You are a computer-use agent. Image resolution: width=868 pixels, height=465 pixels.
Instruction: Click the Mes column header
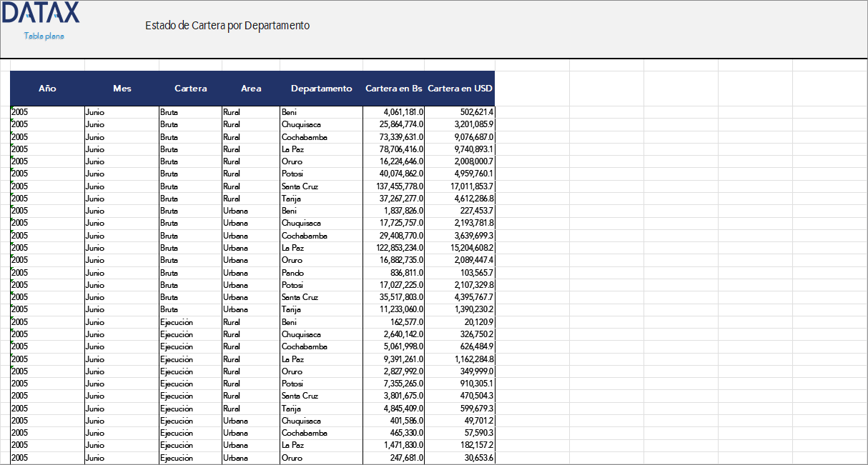122,89
